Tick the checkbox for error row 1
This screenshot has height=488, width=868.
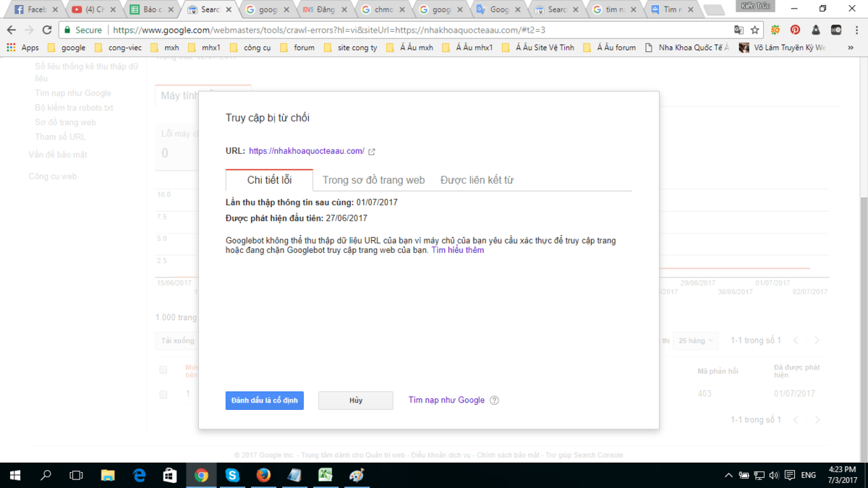[x=163, y=394]
